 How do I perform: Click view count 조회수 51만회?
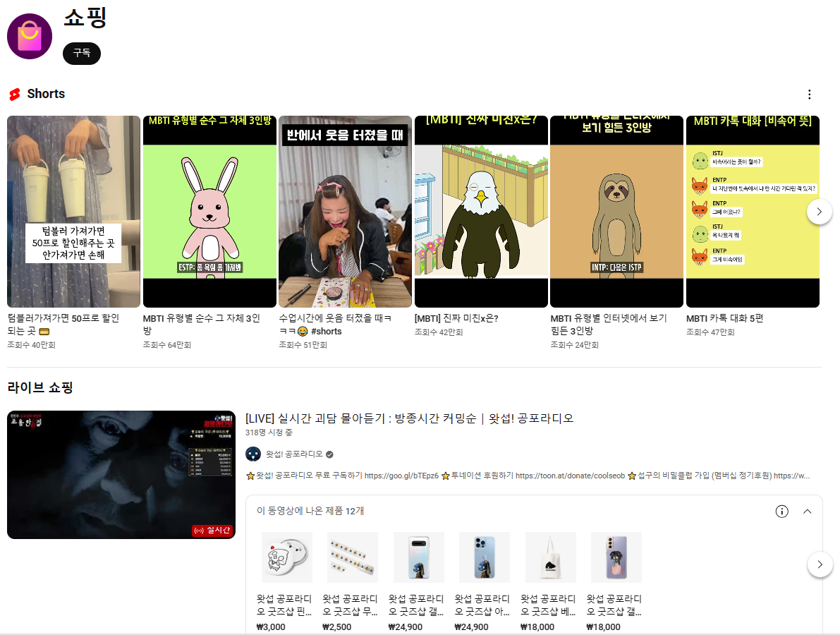[303, 345]
